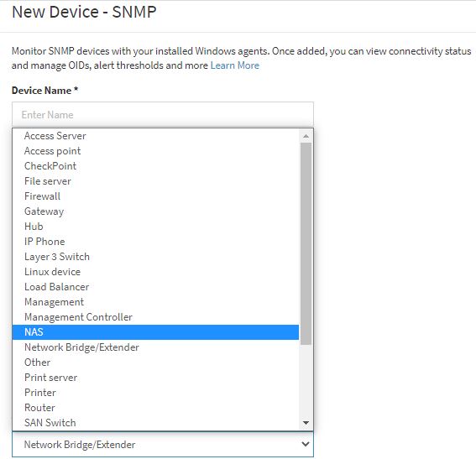The image size is (476, 459).
Task: Choose Access point device type
Action: pyautogui.click(x=156, y=151)
